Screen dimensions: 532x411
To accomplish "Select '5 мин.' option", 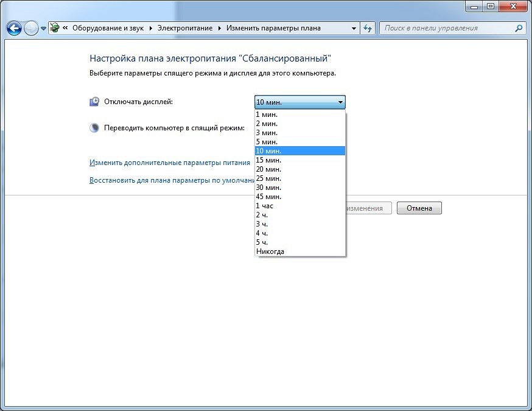I will [x=300, y=142].
